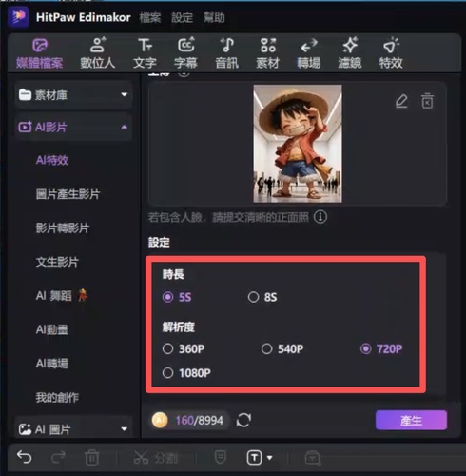This screenshot has height=476, width=466.
Task: Select AI動畫 in sidebar
Action: tap(52, 329)
